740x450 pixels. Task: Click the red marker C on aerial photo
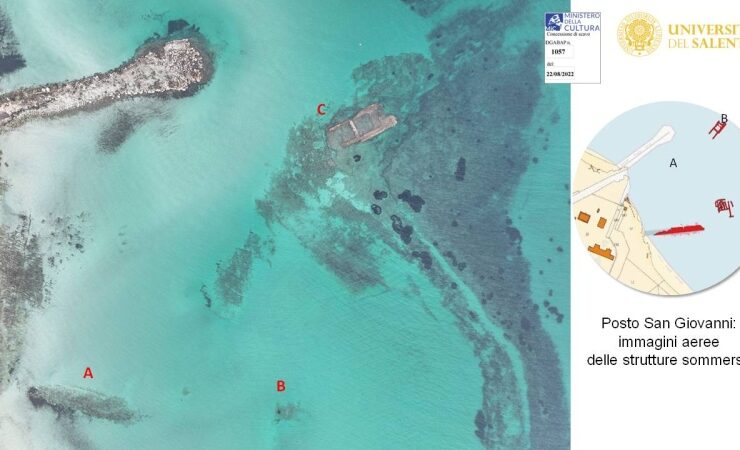pos(321,110)
